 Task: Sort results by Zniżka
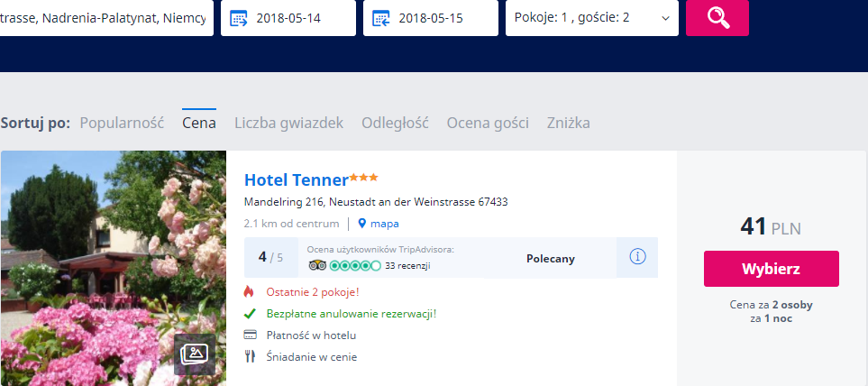click(568, 123)
